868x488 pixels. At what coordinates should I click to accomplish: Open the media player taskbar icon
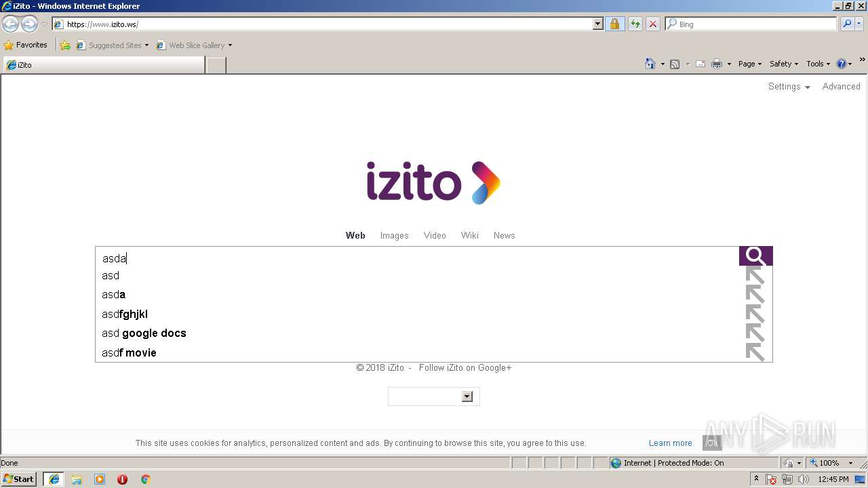(x=100, y=479)
